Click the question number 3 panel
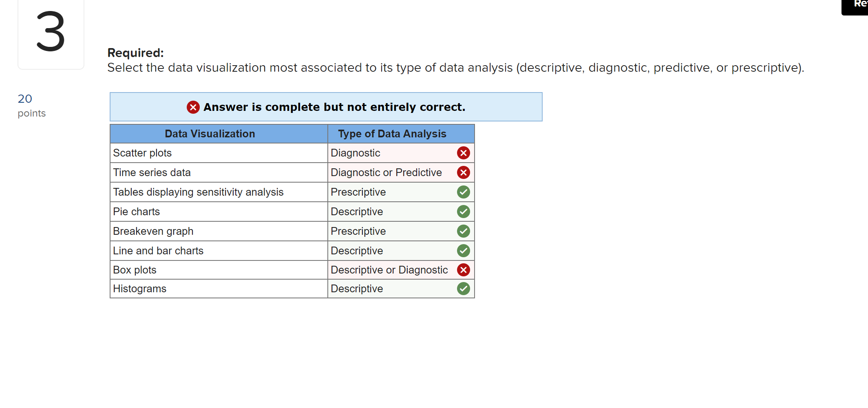The image size is (868, 408). [x=51, y=34]
